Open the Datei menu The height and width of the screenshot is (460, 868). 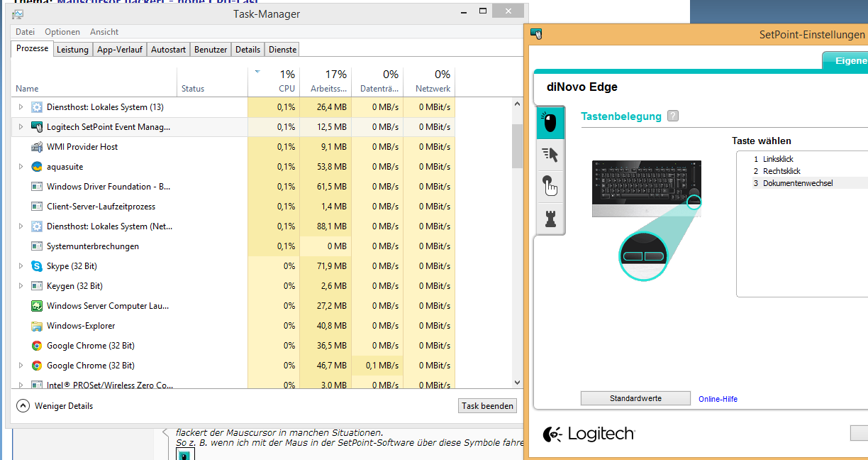point(25,32)
